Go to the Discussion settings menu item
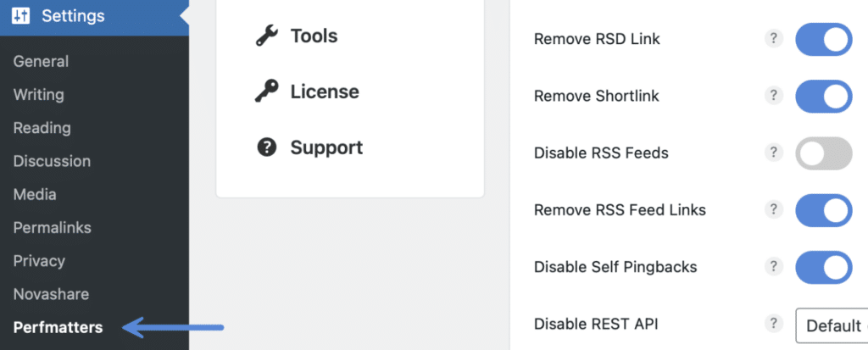 (x=52, y=161)
